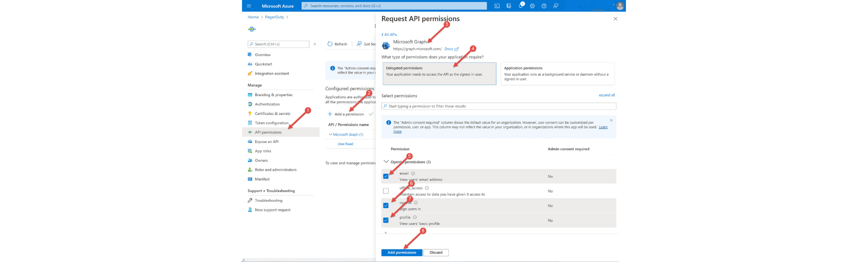Screen dimensions: 868x262
Task: Select Delegated permissions card
Action: coord(439,73)
